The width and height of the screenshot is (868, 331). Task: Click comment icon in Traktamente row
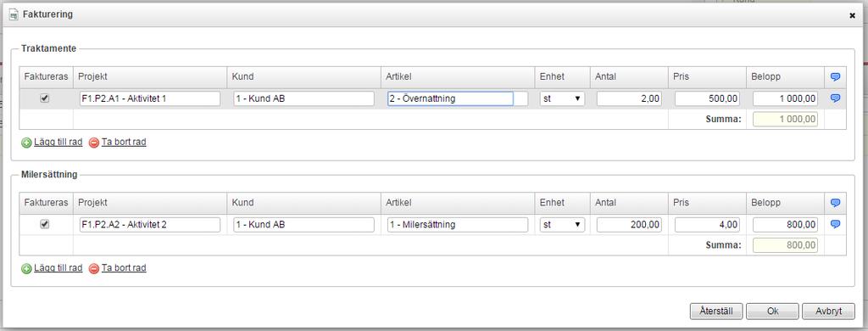coord(835,98)
